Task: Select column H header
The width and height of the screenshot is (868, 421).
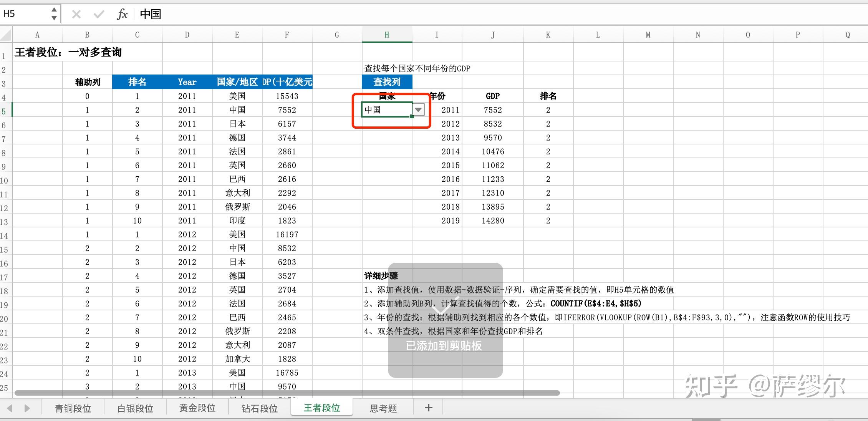Action: 387,35
